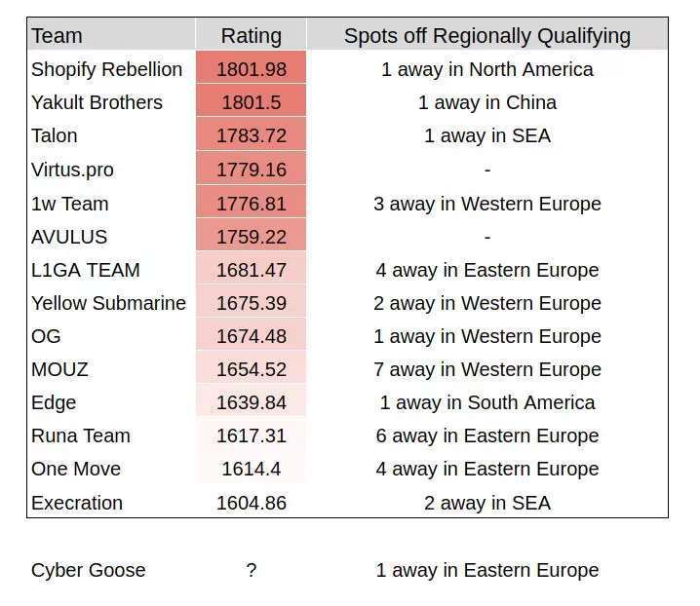Click the question mark rating for Cyber Goose

pos(251,570)
